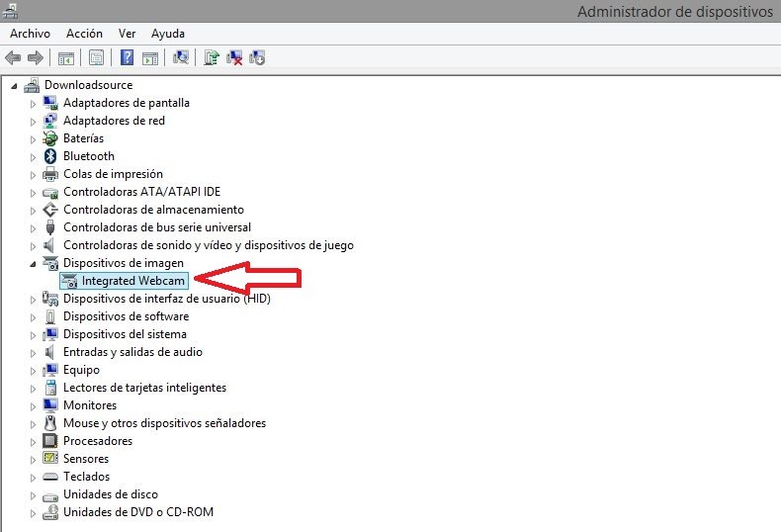Click the speaker icon for Controladoras de sonido
Image resolution: width=781 pixels, height=532 pixels.
[x=48, y=245]
